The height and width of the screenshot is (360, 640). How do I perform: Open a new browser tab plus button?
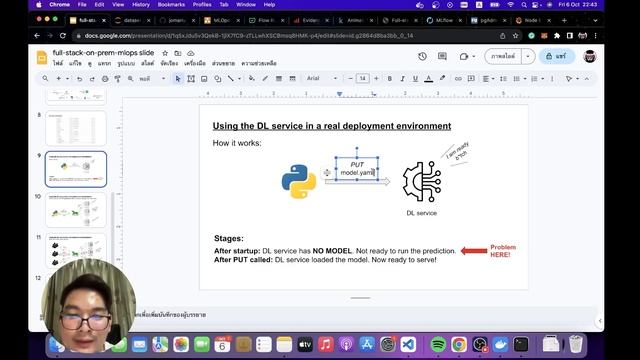[x=564, y=20]
